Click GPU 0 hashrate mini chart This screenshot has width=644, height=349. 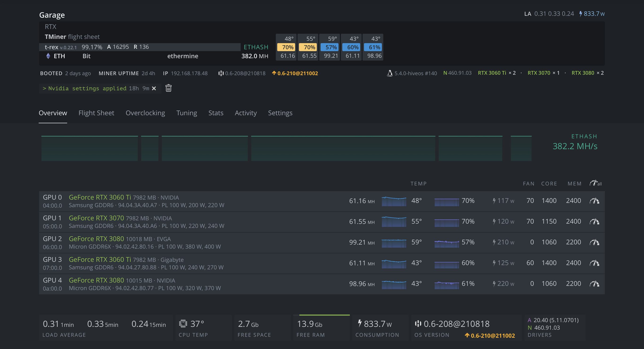(394, 201)
